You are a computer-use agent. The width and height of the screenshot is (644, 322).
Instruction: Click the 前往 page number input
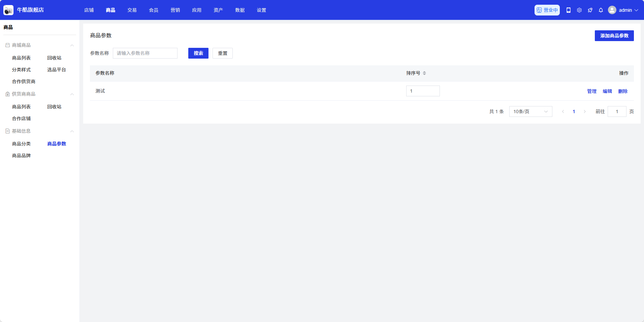tap(617, 111)
